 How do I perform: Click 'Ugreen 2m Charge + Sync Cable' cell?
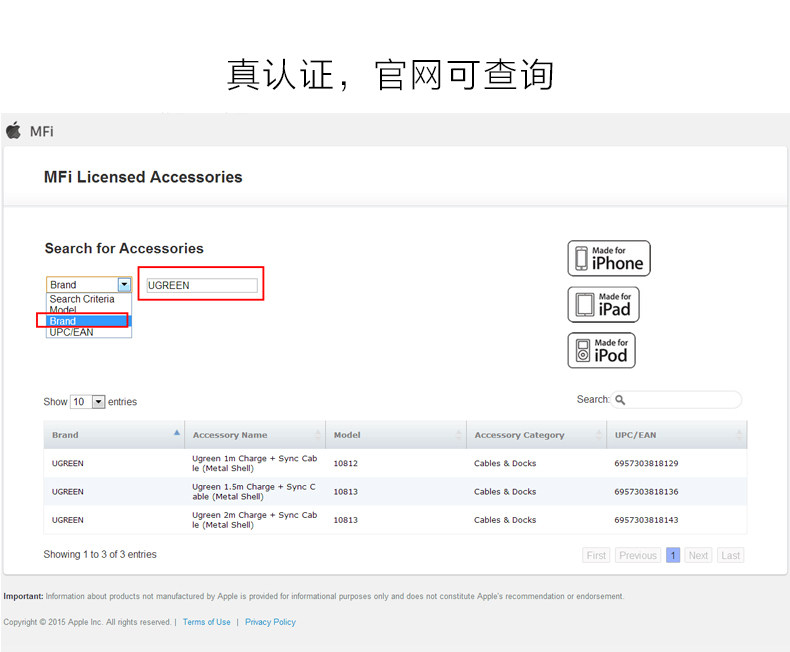[x=254, y=519]
